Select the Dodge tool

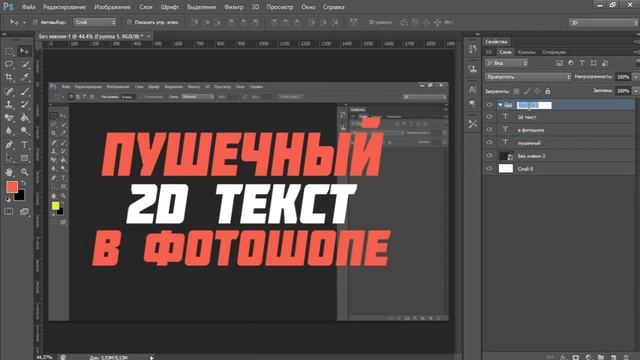[25, 131]
